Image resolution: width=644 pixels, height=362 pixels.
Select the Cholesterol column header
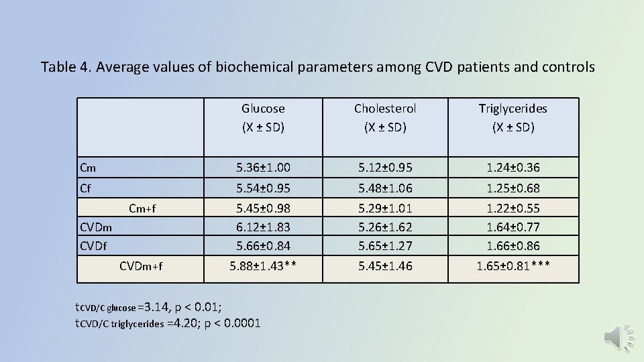(385, 117)
